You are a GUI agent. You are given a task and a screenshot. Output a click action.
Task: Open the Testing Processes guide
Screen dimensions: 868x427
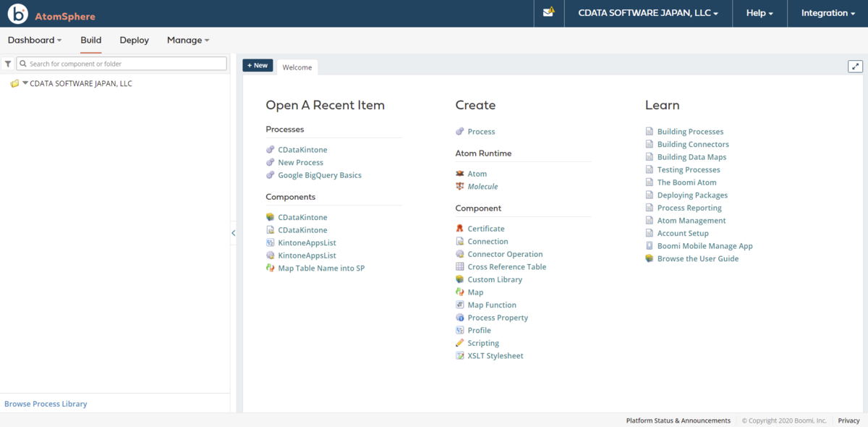(x=689, y=170)
